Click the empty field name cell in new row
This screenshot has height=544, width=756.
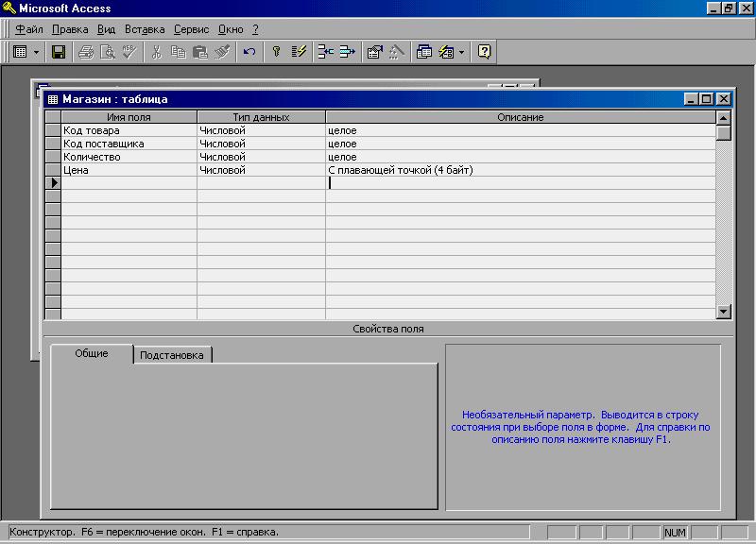pos(129,183)
